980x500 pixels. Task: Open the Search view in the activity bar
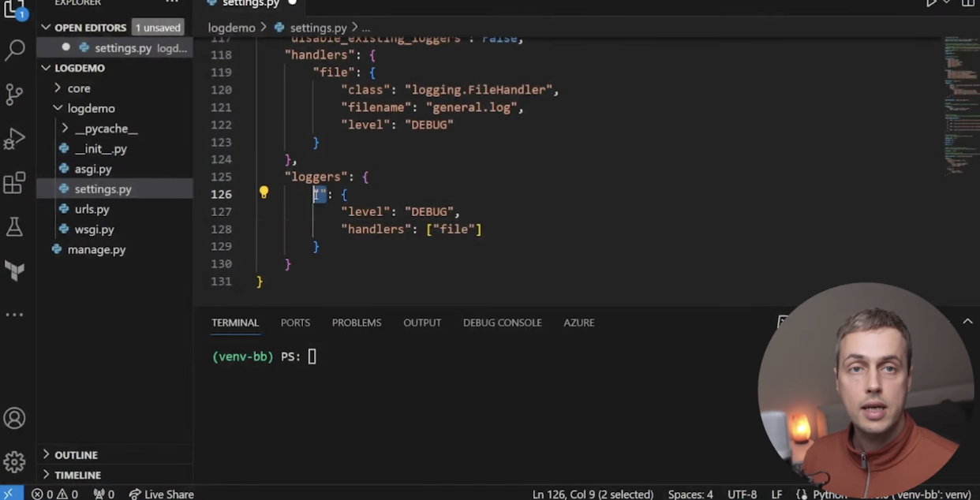16,49
